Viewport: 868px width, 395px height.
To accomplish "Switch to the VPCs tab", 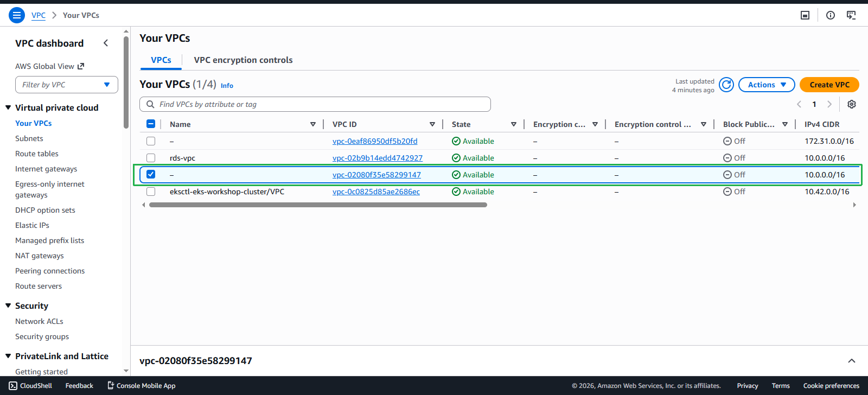I will tap(161, 60).
